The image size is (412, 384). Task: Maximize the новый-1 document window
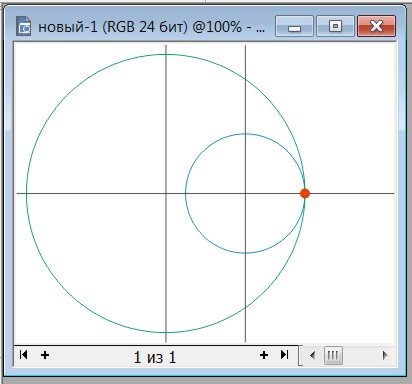[335, 26]
